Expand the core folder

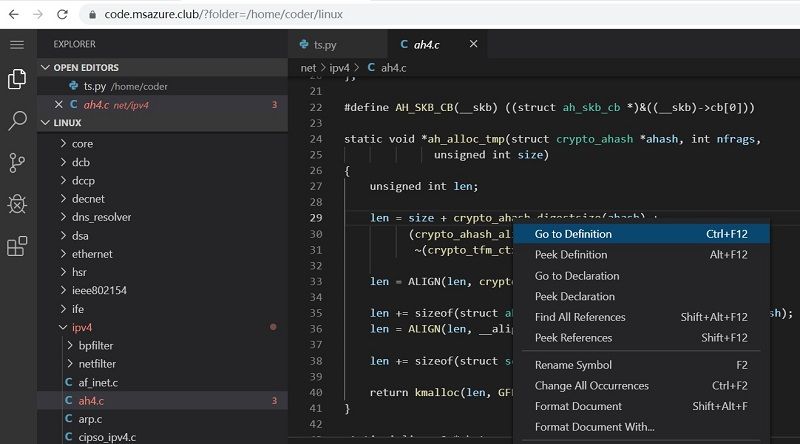[x=63, y=143]
